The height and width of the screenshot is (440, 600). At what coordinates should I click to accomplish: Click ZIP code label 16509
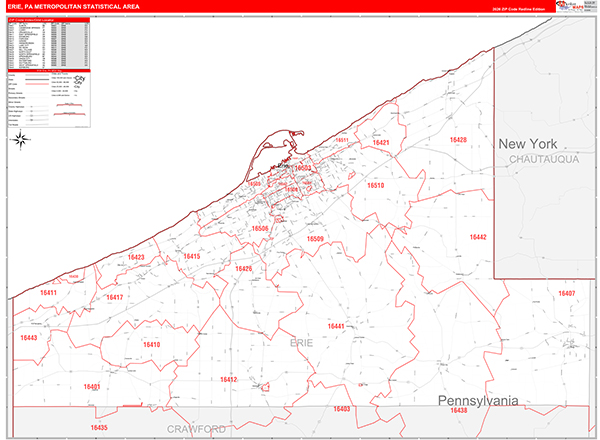[315, 239]
